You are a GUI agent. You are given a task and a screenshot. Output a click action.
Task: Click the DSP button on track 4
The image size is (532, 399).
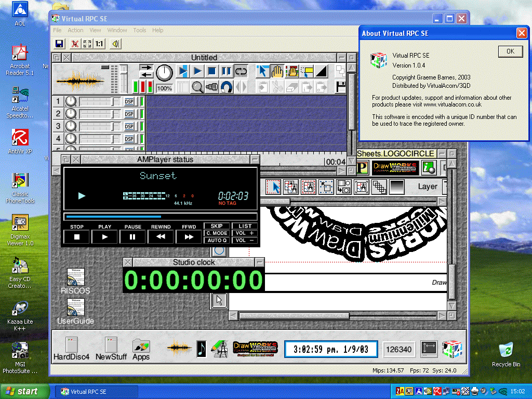(x=129, y=139)
